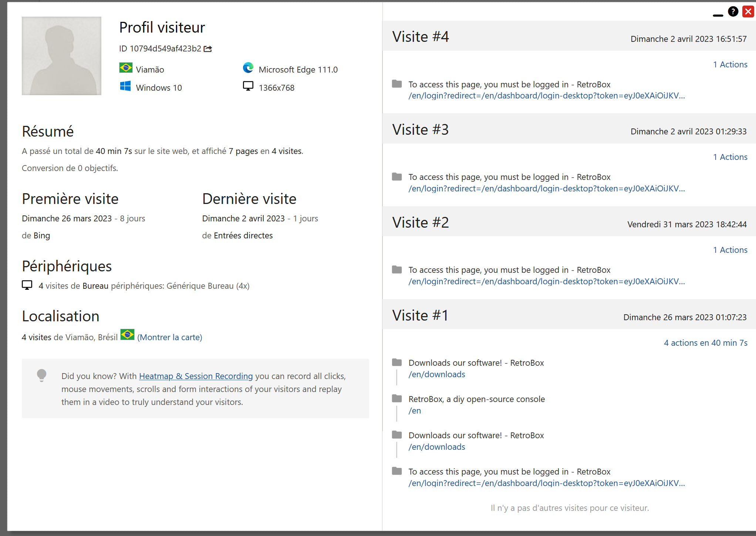The height and width of the screenshot is (536, 756).
Task: Click the share icon next to visitor ID
Action: click(x=208, y=49)
